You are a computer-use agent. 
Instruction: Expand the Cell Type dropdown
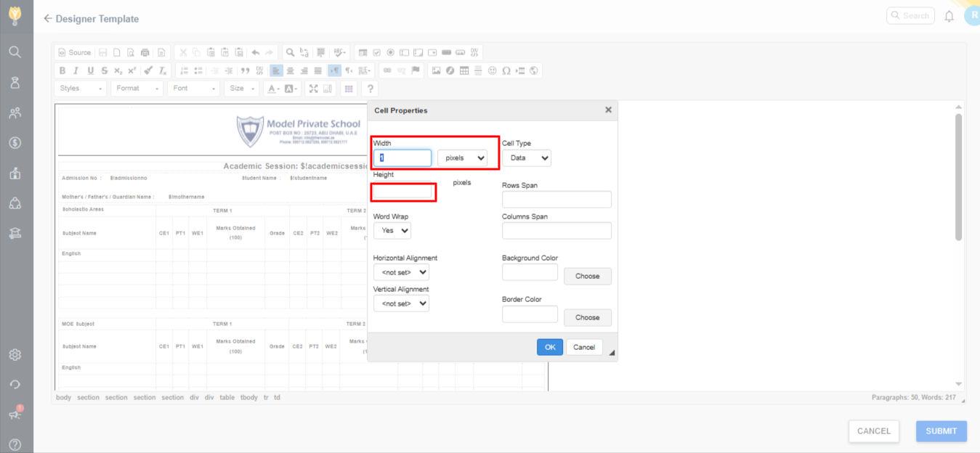pos(526,158)
